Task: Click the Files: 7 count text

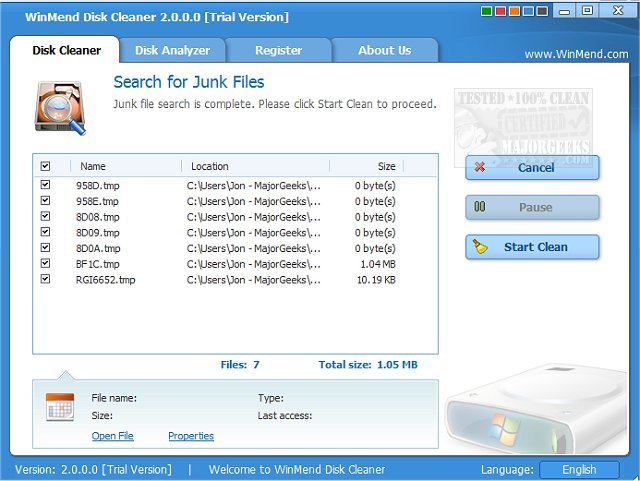Action: tap(240, 365)
